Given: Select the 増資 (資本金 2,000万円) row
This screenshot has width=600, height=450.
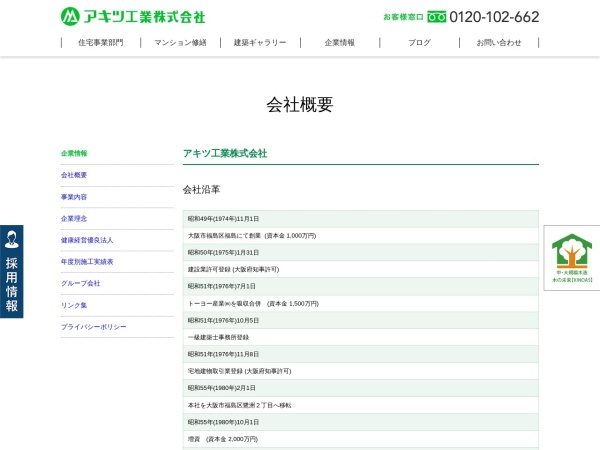Looking at the screenshot, I should [361, 439].
